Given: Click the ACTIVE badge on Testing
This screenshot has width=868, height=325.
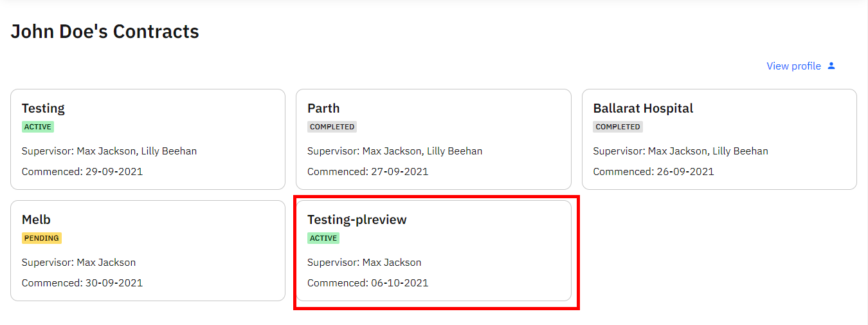Looking at the screenshot, I should [x=37, y=127].
